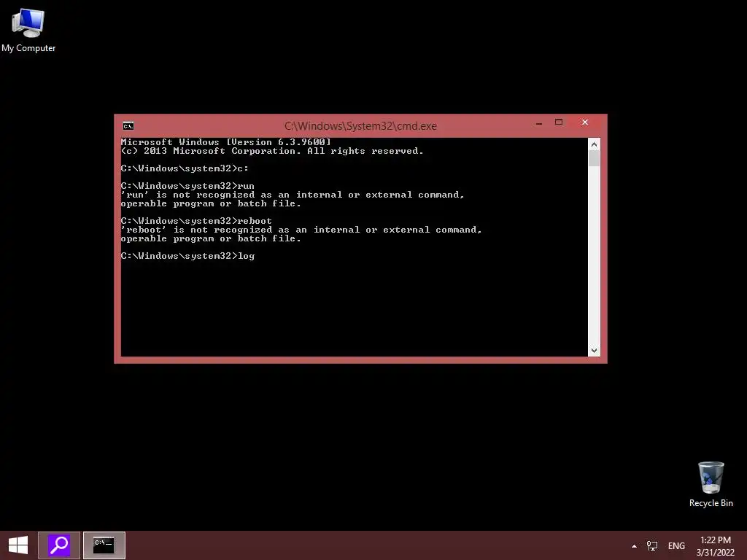
Task: Close the cmd.exe window
Action: [585, 122]
